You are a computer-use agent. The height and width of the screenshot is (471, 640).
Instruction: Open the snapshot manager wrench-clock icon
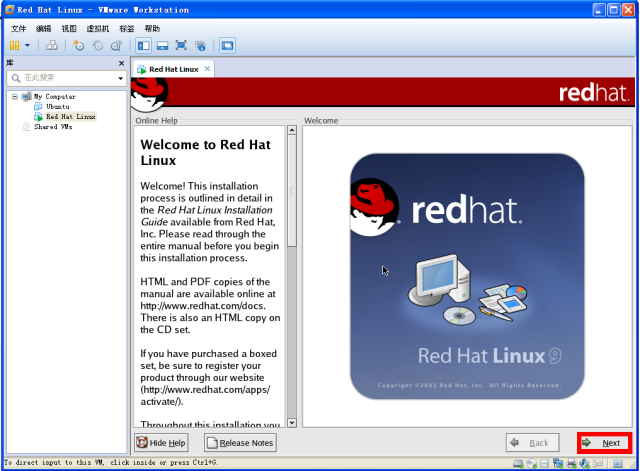coord(116,45)
